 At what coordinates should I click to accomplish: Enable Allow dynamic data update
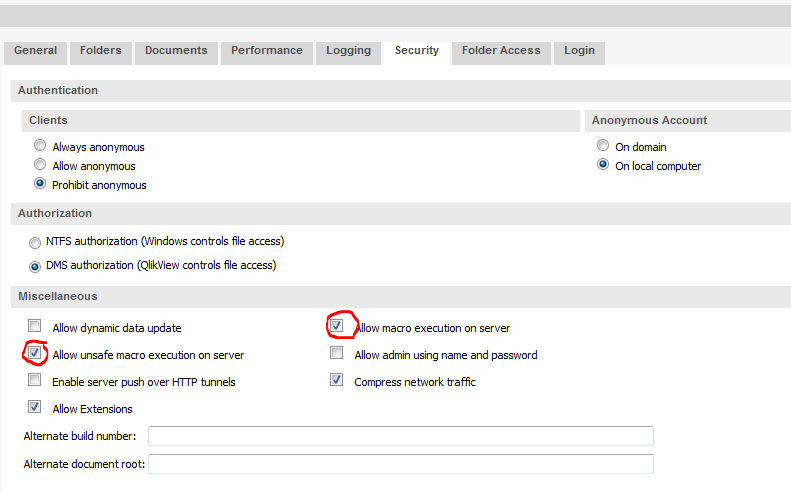[35, 327]
